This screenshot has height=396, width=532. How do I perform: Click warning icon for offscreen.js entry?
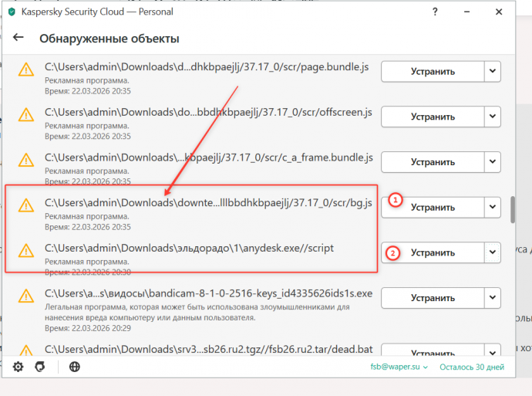(x=26, y=114)
